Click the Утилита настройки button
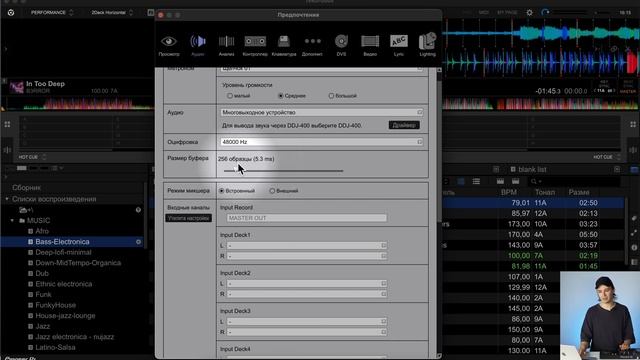The image size is (640, 360). tap(189, 218)
